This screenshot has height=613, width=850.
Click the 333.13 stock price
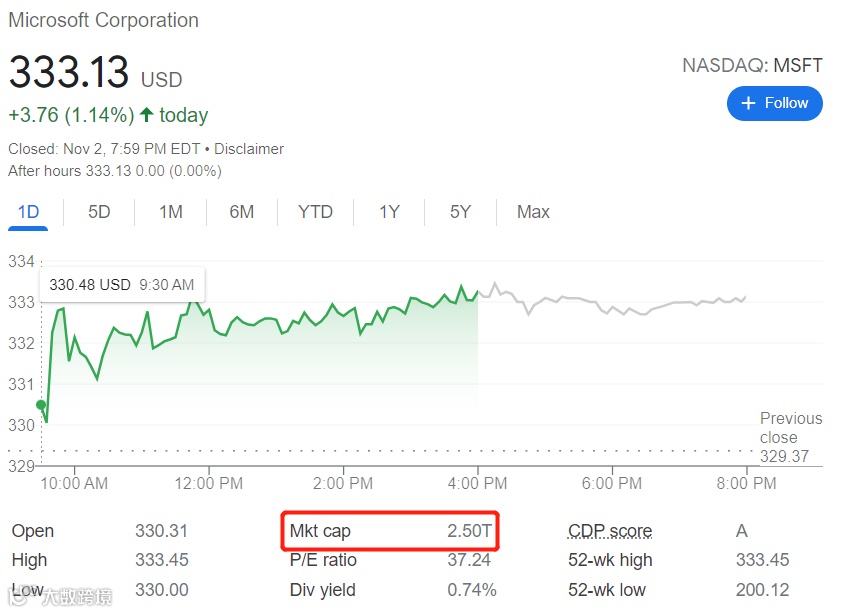pos(69,72)
